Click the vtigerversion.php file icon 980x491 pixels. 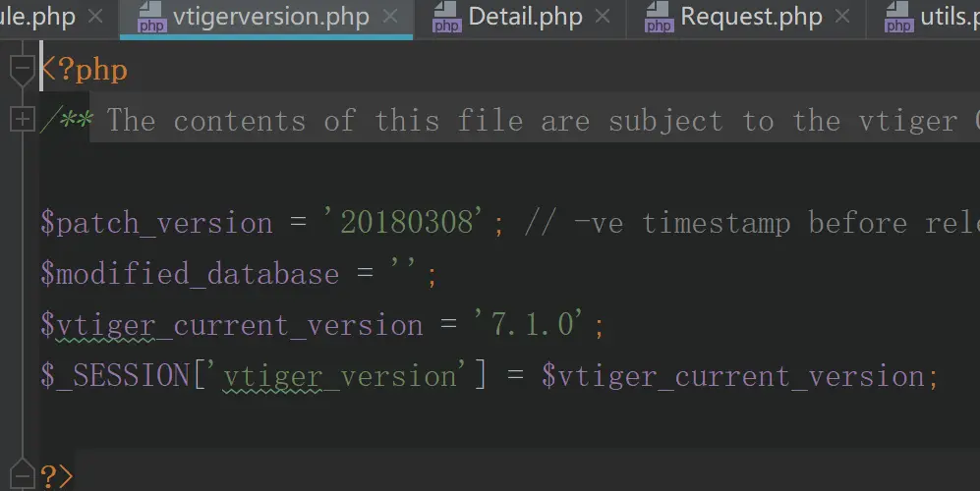152,17
